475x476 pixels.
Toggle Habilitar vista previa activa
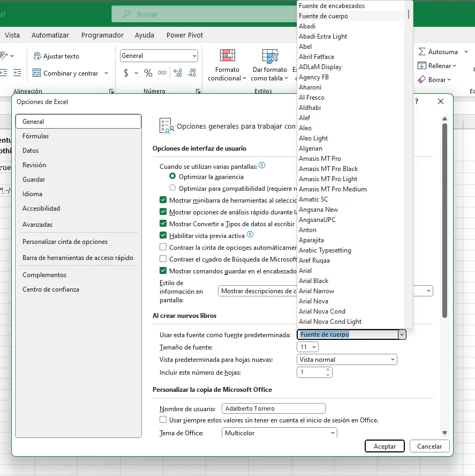(163, 235)
